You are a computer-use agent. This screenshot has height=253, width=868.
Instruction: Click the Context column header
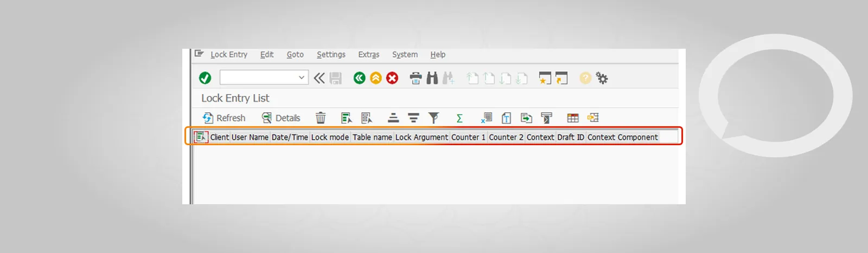pos(540,137)
